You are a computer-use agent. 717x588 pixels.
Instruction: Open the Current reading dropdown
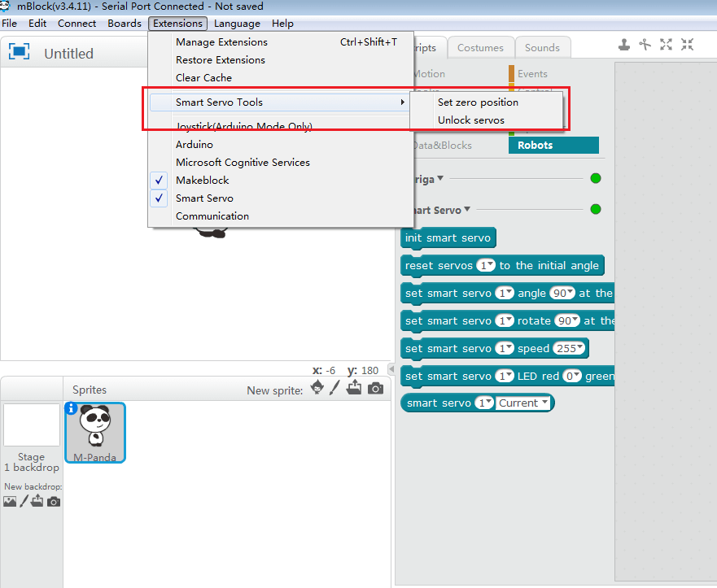click(522, 403)
